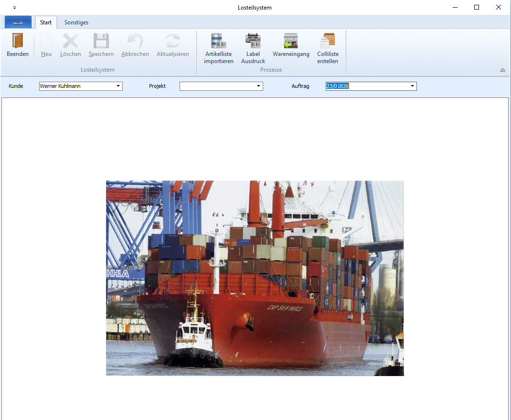Click Colliliste erstellen icon
This screenshot has width=511, height=420.
tap(328, 41)
